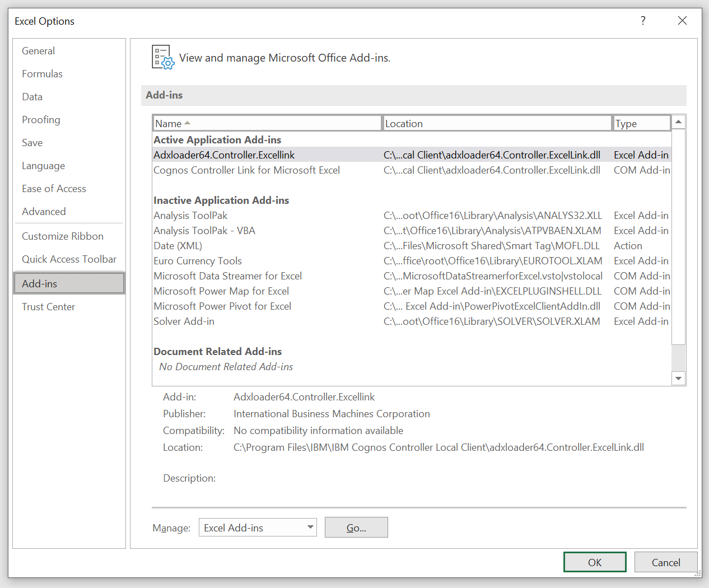Open Quick Access Toolbar settings
The height and width of the screenshot is (588, 709).
pos(69,259)
